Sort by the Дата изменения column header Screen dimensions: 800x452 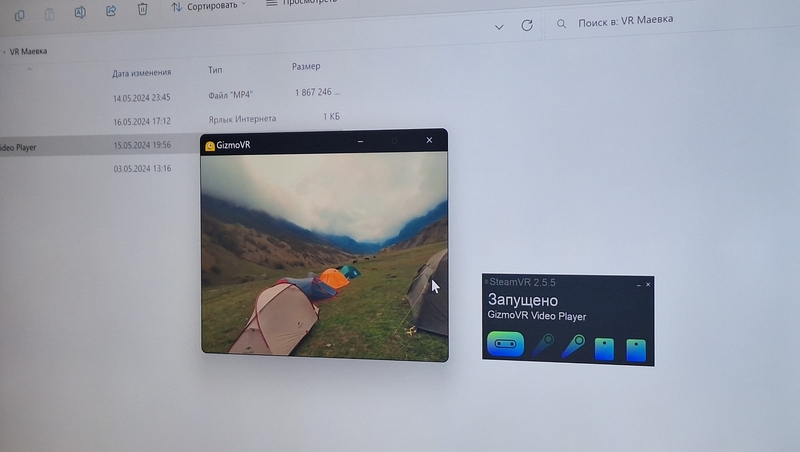pos(141,72)
